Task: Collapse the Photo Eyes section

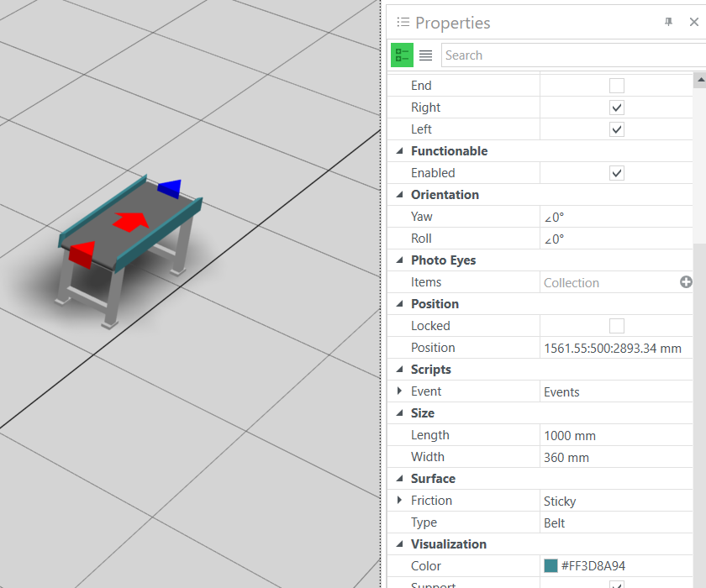Action: click(x=399, y=260)
